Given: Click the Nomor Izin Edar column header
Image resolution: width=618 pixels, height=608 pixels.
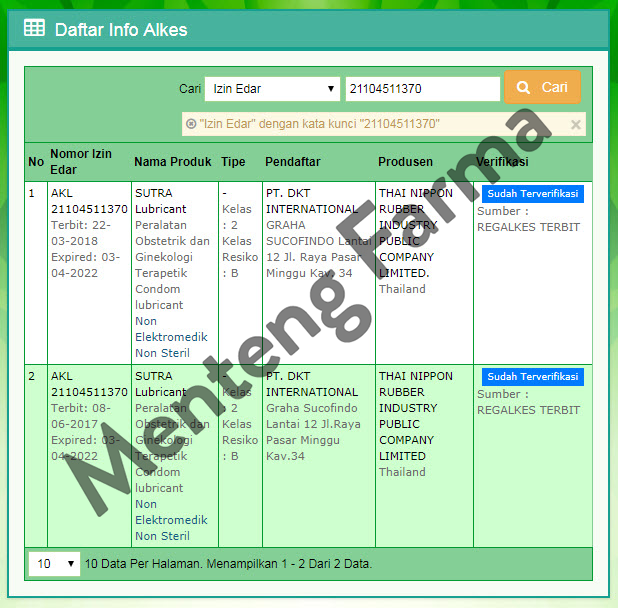Looking at the screenshot, I should pyautogui.click(x=81, y=162).
